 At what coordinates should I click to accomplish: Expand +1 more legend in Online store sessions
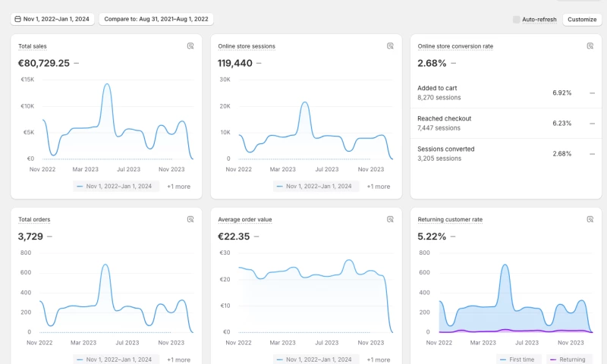[x=379, y=186]
